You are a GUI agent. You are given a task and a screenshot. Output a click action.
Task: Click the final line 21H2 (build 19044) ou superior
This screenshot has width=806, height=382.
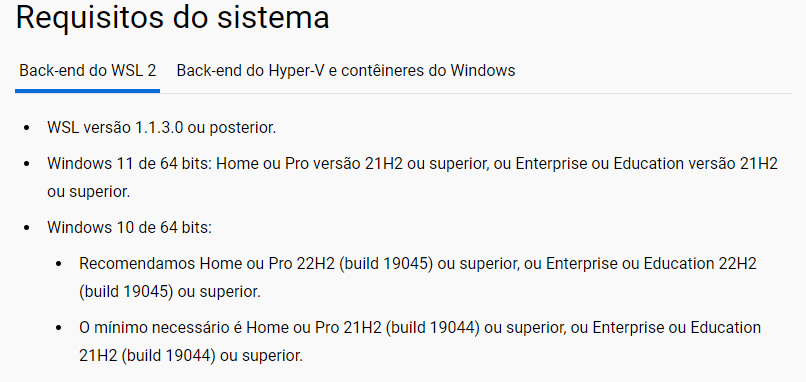[x=191, y=355]
